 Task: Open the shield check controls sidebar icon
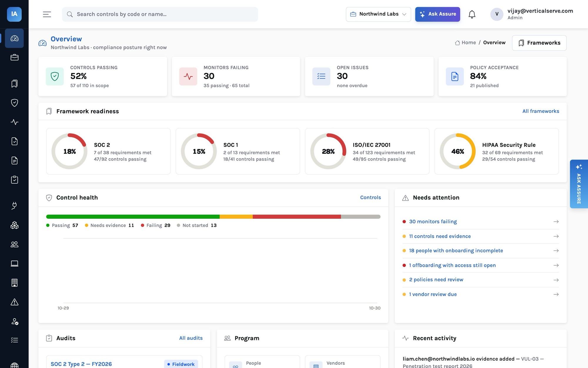(x=14, y=103)
